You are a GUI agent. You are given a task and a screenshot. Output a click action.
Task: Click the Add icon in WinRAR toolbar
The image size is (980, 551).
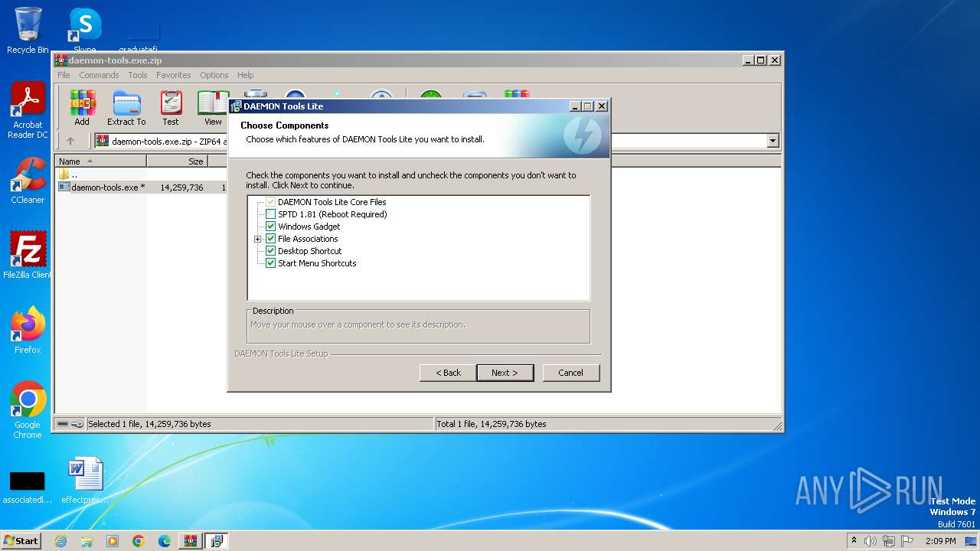click(82, 108)
